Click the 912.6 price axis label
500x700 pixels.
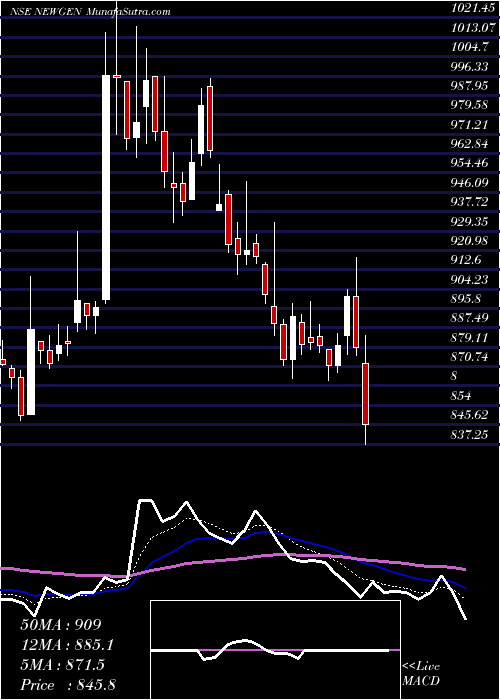click(x=467, y=260)
